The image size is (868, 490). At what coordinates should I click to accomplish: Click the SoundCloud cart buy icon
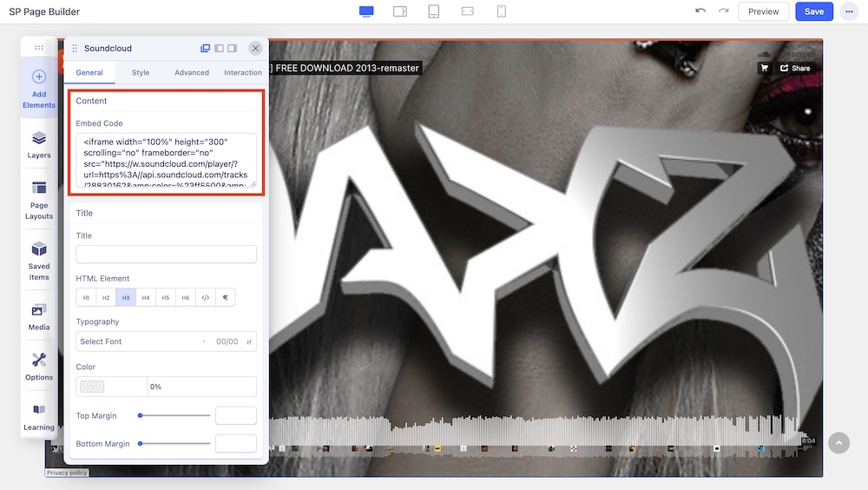[x=765, y=68]
